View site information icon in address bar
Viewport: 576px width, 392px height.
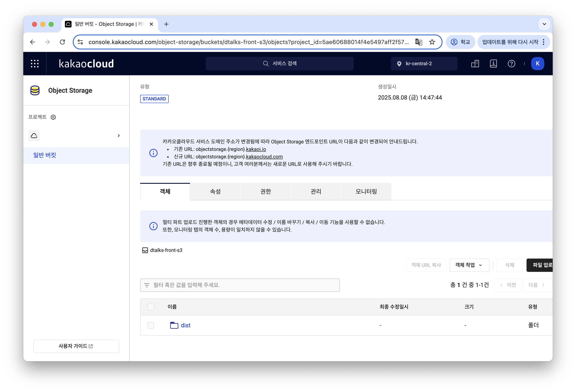(80, 42)
